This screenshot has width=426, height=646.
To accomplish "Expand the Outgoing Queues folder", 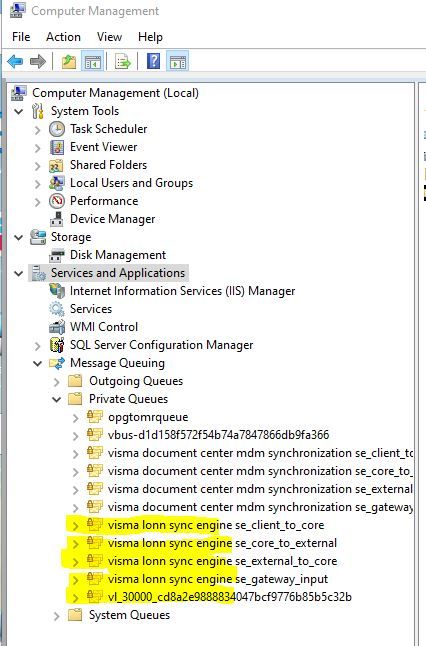I will (x=57, y=382).
